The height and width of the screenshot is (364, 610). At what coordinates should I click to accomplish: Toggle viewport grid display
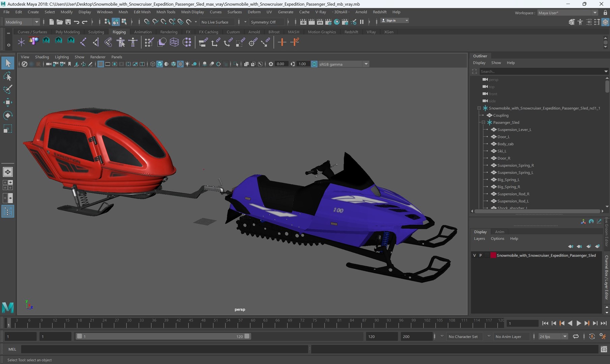pos(100,64)
